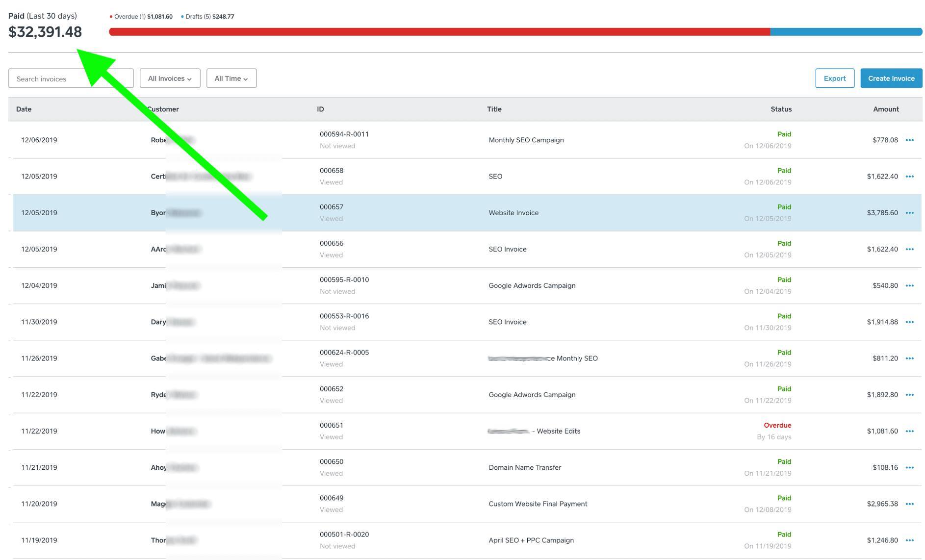
Task: Open three-dot menu for overdue invoice 000651
Action: [909, 431]
